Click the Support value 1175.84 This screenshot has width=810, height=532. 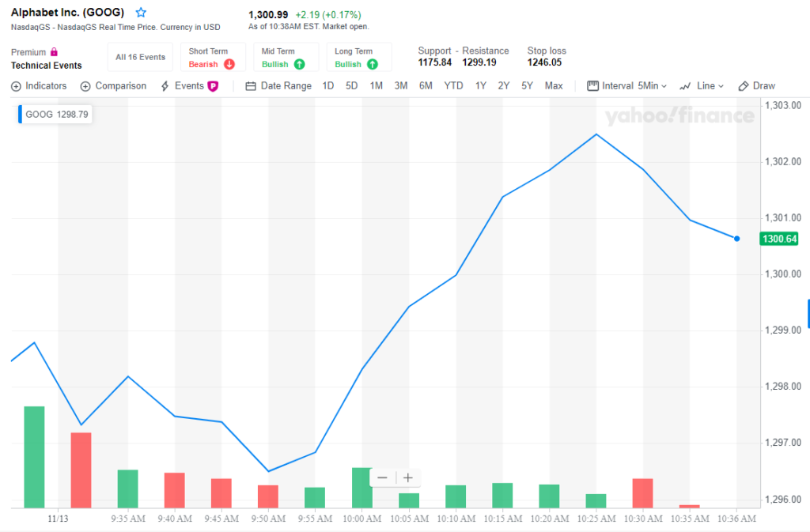coord(435,62)
